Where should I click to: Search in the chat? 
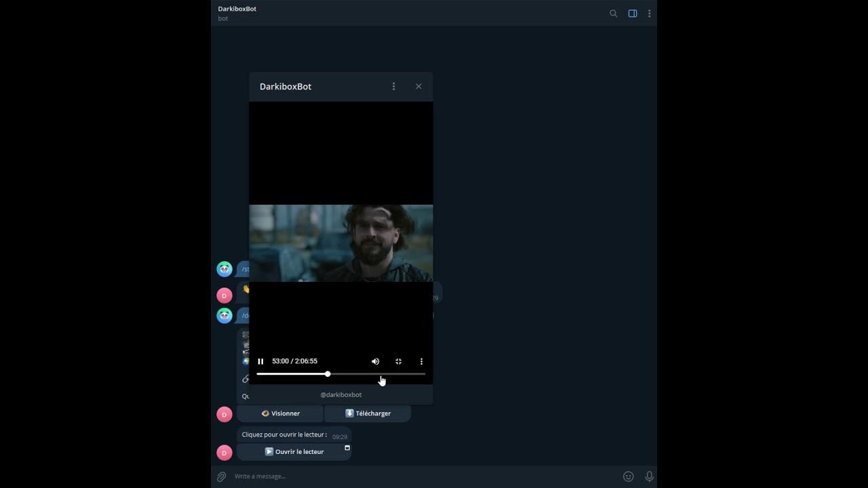[613, 14]
